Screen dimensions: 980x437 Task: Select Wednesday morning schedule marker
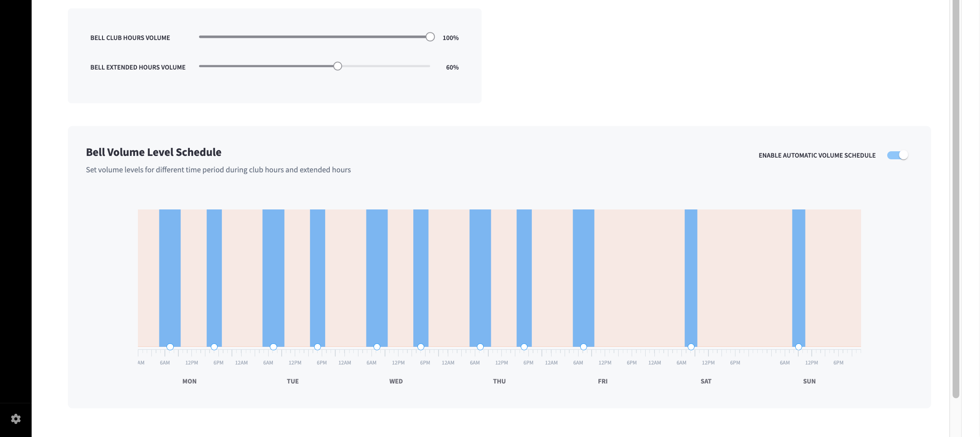377,347
